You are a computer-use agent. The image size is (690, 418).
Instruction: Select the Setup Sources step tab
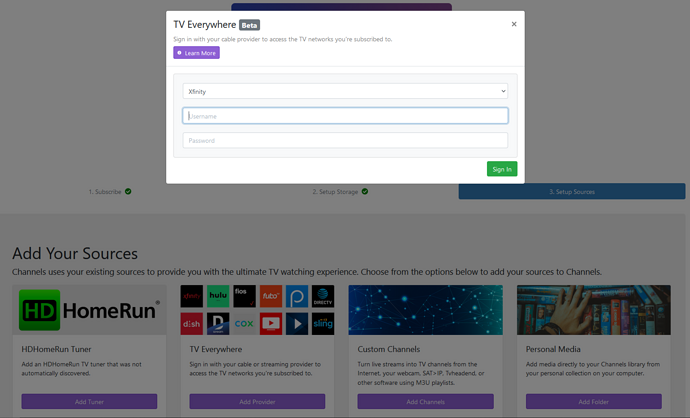point(571,191)
